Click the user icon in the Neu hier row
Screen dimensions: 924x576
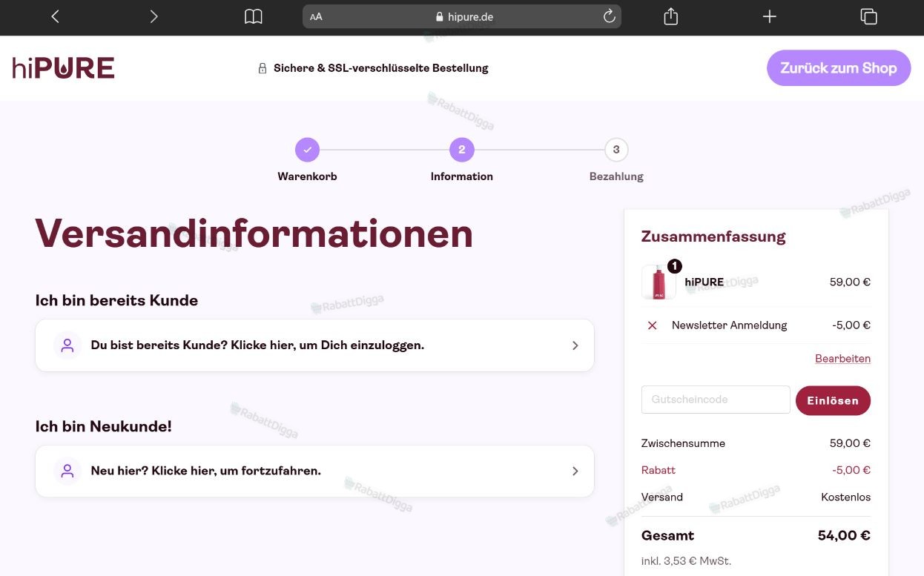pos(67,471)
